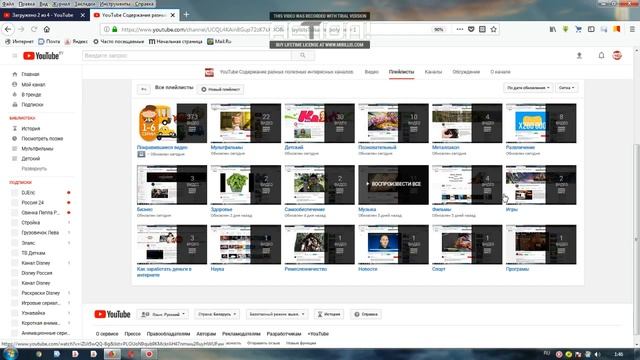Click the footer 'История' button

click(329, 314)
